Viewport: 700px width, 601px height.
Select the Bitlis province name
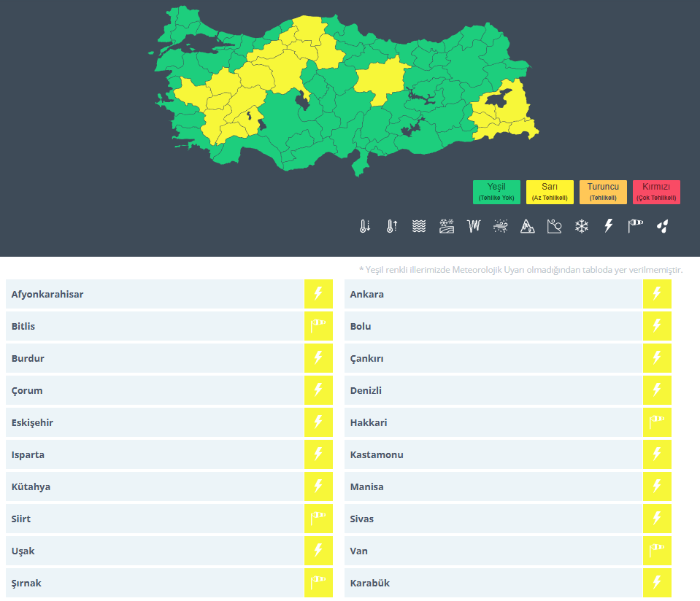click(x=23, y=326)
